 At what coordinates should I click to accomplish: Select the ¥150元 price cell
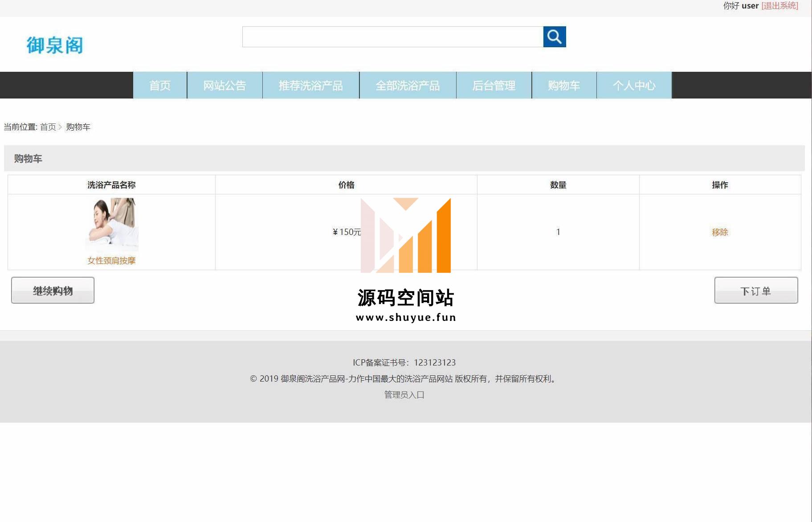tap(346, 232)
